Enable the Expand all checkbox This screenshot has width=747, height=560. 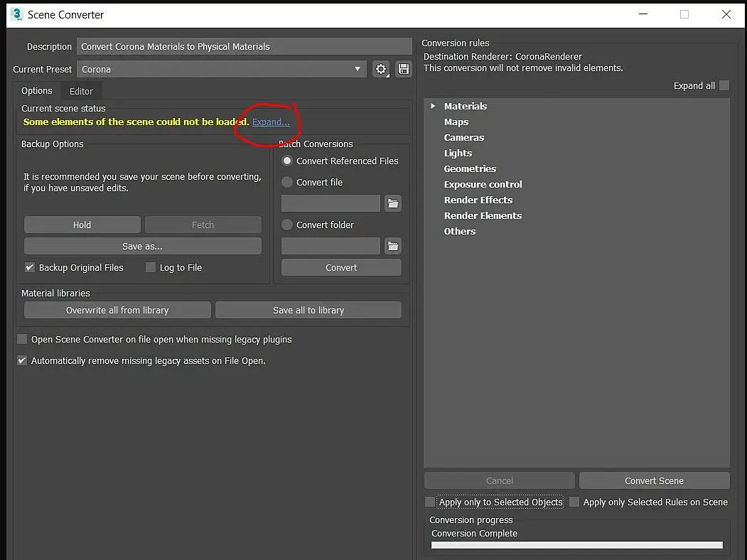[x=724, y=85]
